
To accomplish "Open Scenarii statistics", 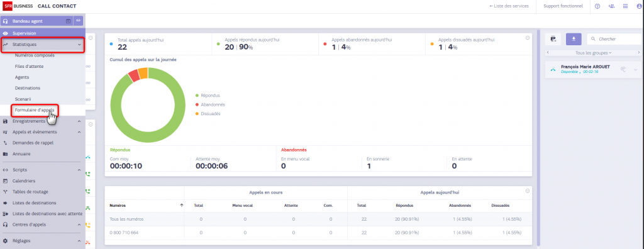I will coord(23,99).
